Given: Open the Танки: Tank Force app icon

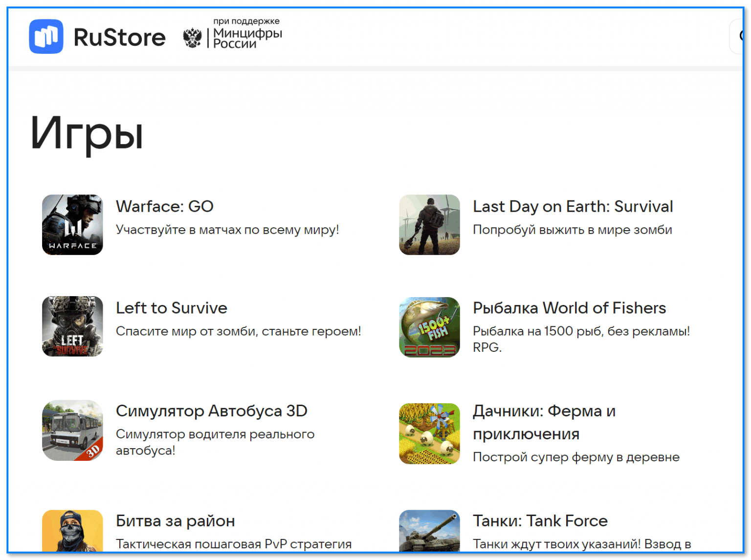Looking at the screenshot, I should [429, 531].
